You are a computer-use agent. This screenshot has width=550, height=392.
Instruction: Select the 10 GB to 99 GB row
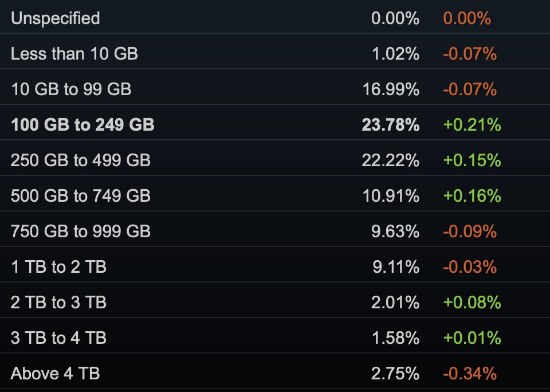click(275, 87)
